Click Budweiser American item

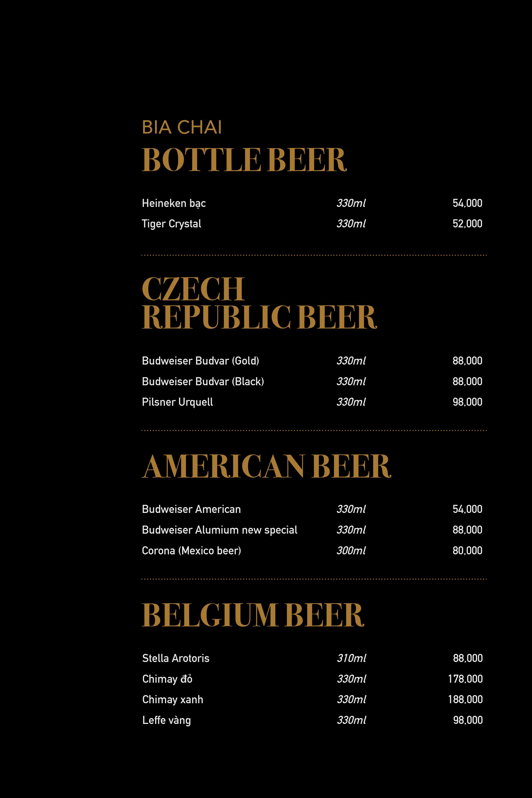click(x=191, y=509)
